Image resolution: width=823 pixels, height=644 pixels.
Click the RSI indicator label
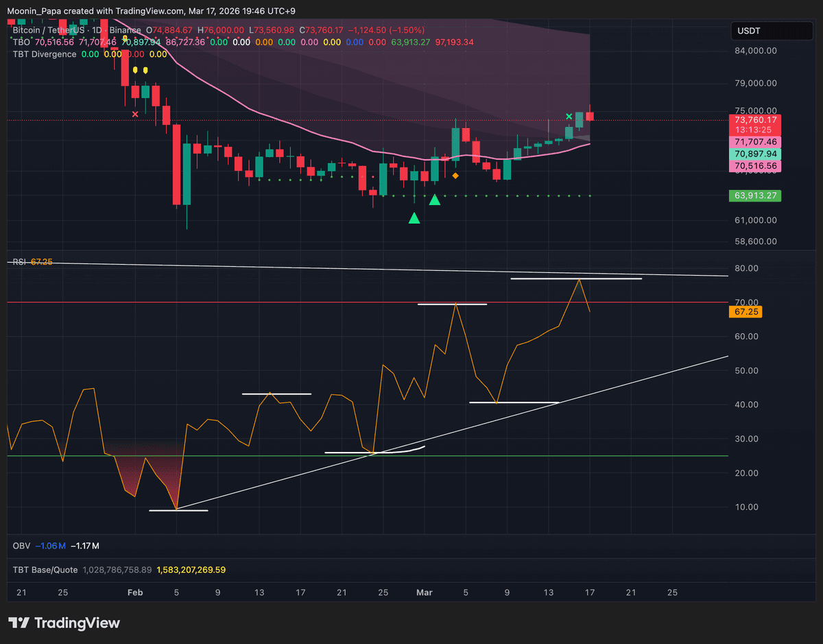(21, 262)
